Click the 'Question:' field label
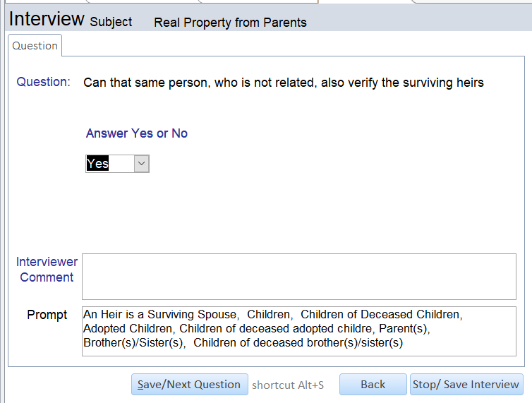This screenshot has width=532, height=403. point(44,82)
